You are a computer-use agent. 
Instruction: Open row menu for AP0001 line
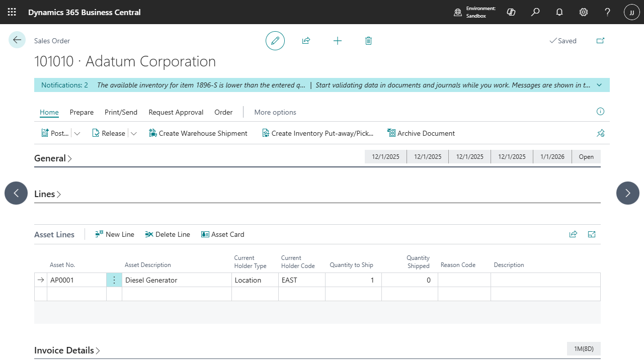(114, 280)
